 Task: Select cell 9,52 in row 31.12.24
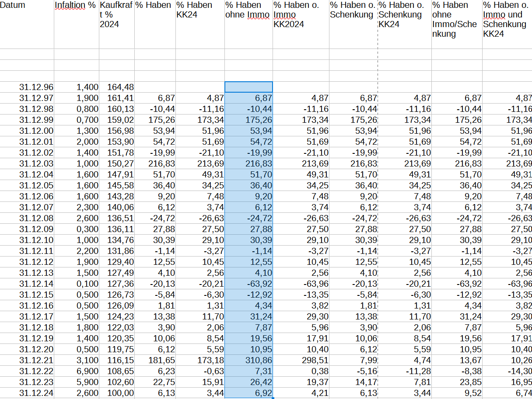point(457,393)
